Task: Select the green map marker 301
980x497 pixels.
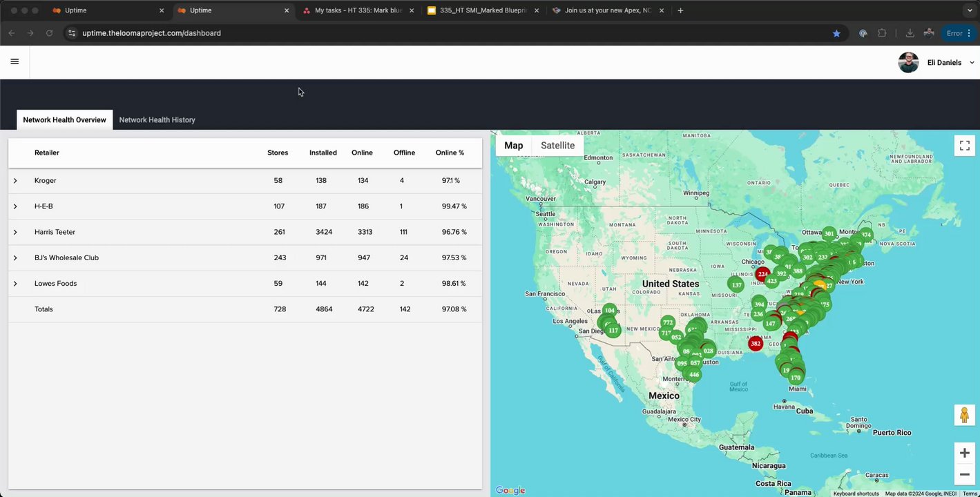Action: (x=829, y=233)
